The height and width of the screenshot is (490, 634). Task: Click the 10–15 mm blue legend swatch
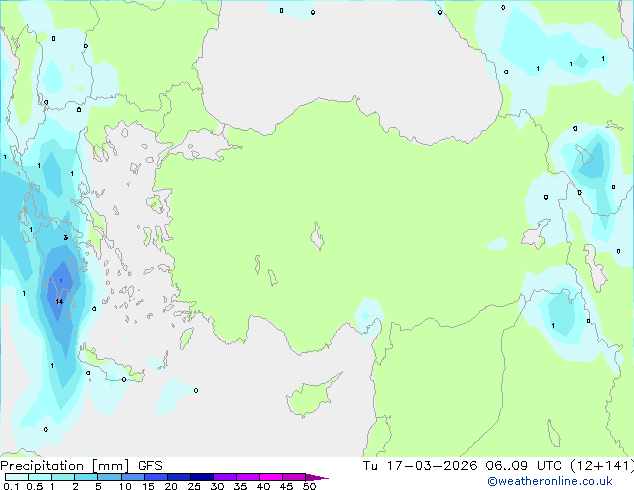click(133, 477)
